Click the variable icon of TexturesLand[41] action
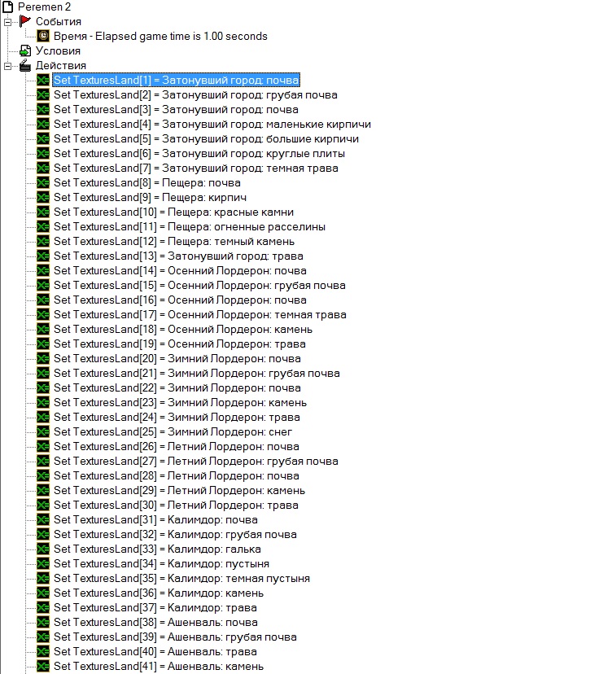 (43, 666)
